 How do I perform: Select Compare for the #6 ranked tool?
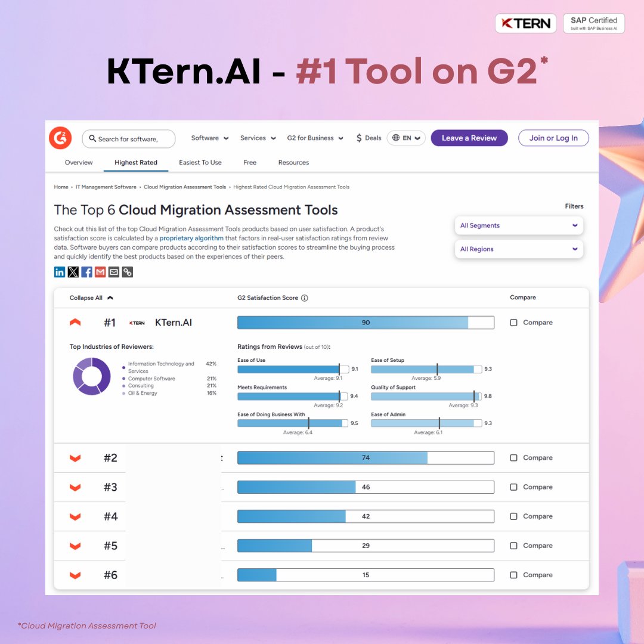[x=513, y=575]
